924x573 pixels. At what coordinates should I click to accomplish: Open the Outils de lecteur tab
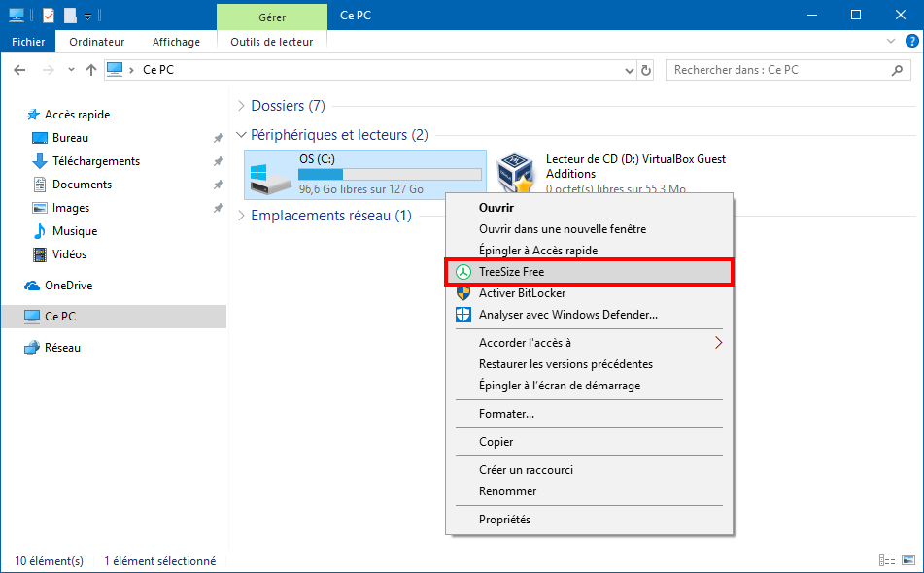coord(272,42)
